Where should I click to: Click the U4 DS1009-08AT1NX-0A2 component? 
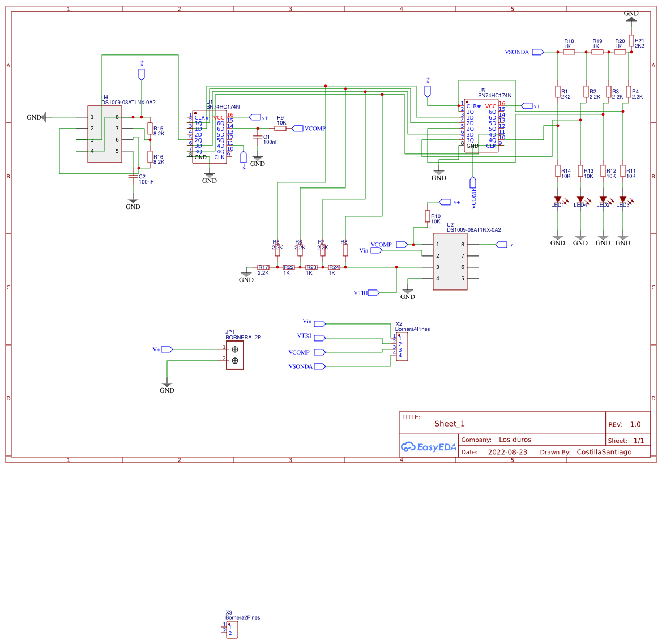click(x=104, y=133)
